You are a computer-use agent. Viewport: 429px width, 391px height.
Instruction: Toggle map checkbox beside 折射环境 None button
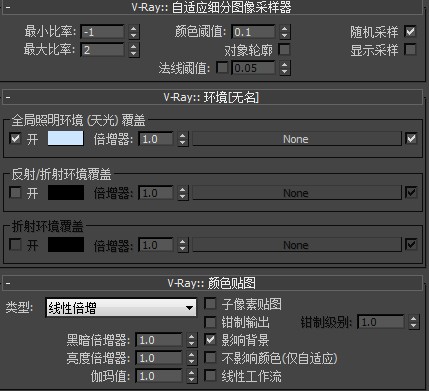411,244
